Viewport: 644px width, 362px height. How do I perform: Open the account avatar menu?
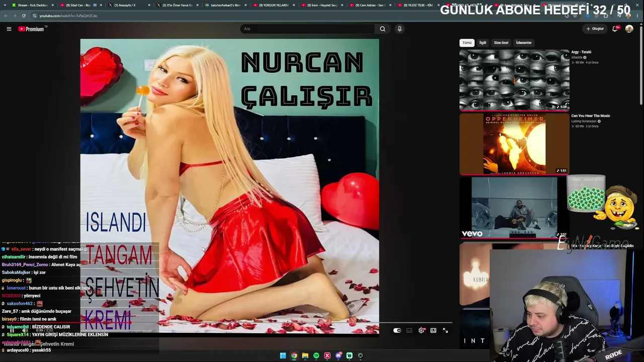[629, 29]
